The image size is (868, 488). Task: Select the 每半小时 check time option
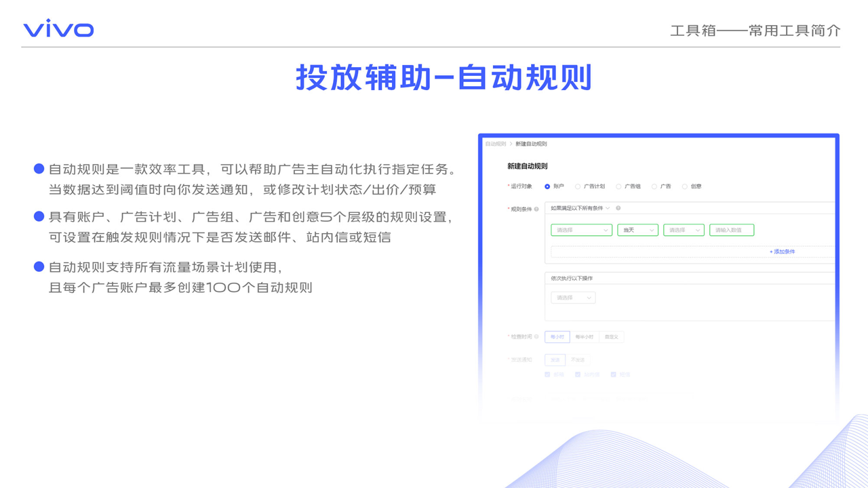(584, 337)
